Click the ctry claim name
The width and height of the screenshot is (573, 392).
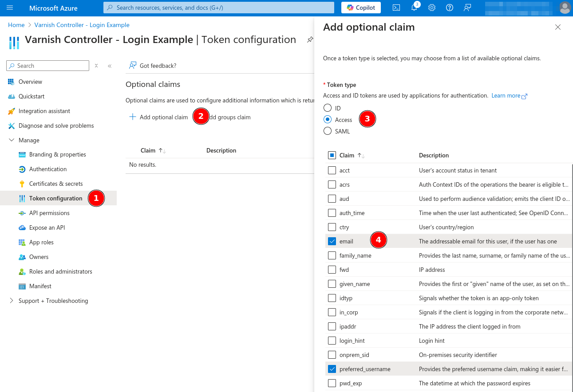pyautogui.click(x=344, y=227)
